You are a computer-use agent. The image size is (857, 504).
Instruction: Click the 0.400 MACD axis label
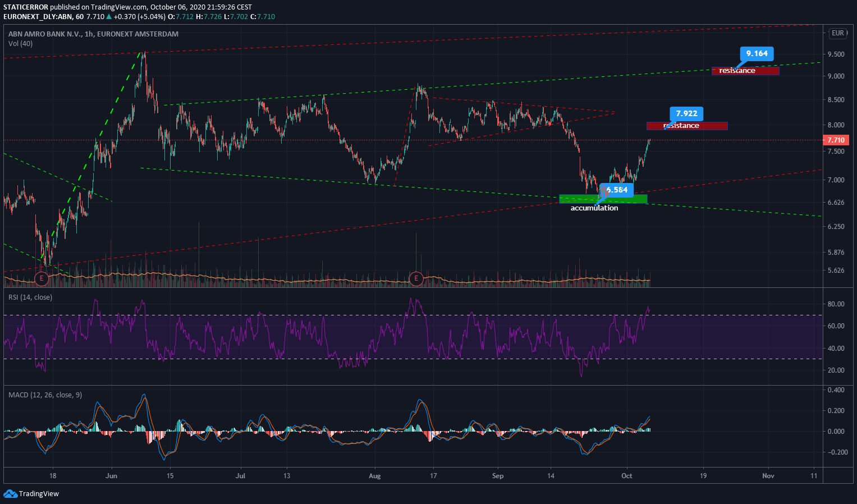(x=836, y=390)
